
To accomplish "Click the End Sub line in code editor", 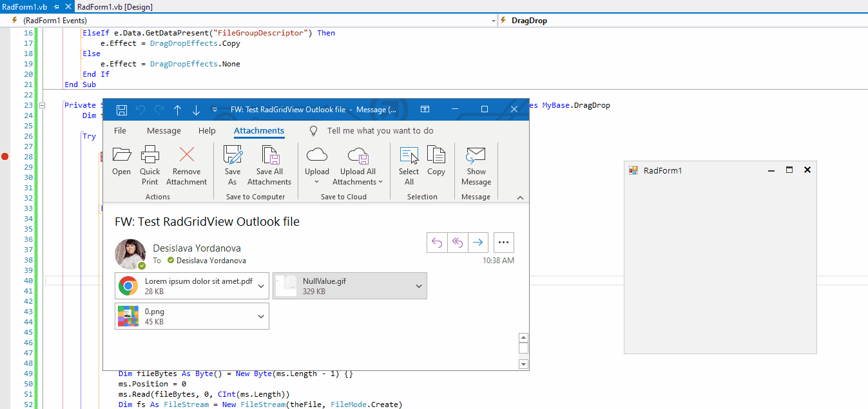I will point(80,85).
